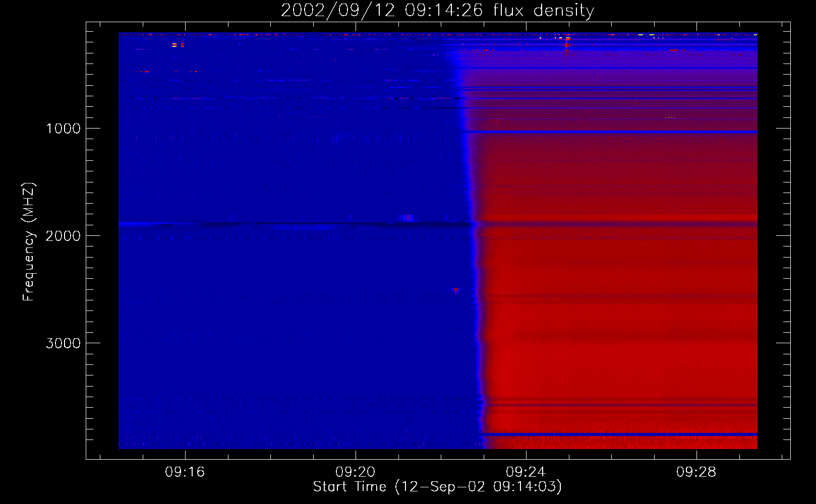Screen dimensions: 816x504
Task: Click the 'Start Time (12-Sep-02 09:14:03)' label
Action: pos(437,487)
